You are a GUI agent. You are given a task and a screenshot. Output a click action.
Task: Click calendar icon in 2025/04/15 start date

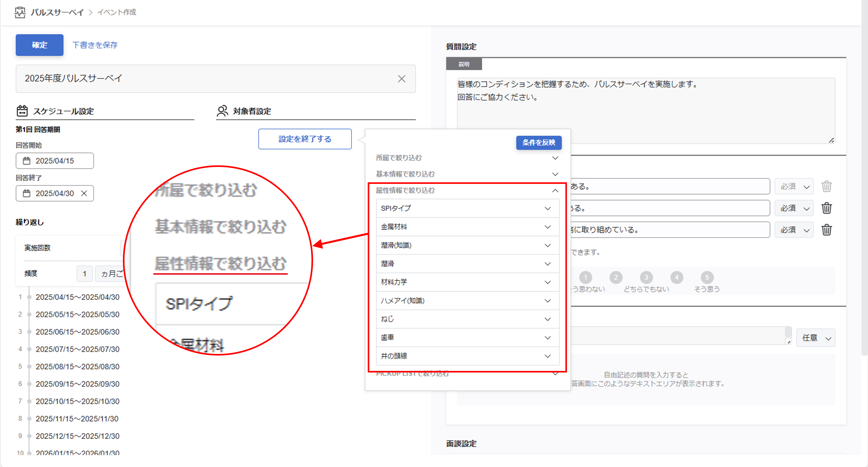click(27, 161)
